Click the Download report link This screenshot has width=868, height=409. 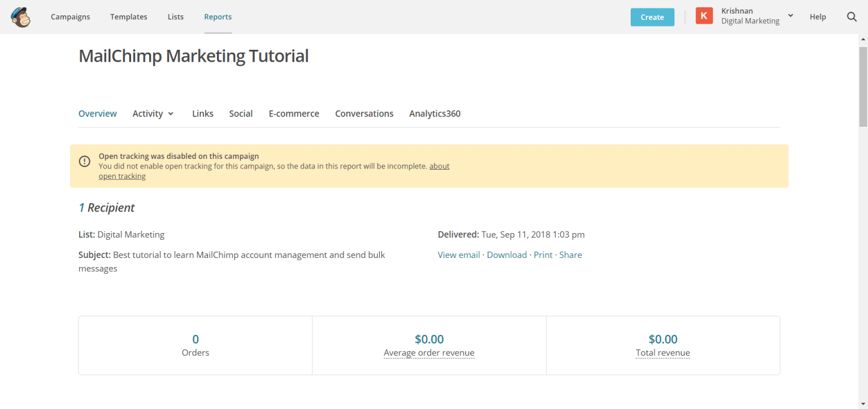pyautogui.click(x=506, y=255)
